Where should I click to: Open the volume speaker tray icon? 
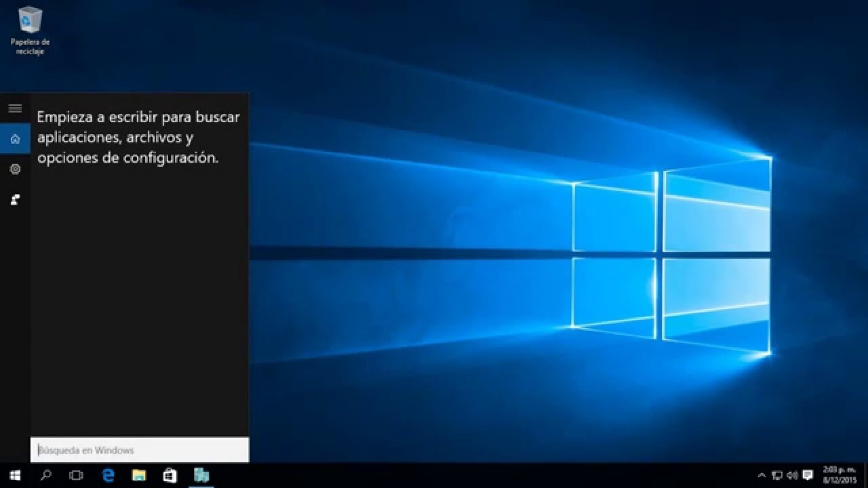792,475
